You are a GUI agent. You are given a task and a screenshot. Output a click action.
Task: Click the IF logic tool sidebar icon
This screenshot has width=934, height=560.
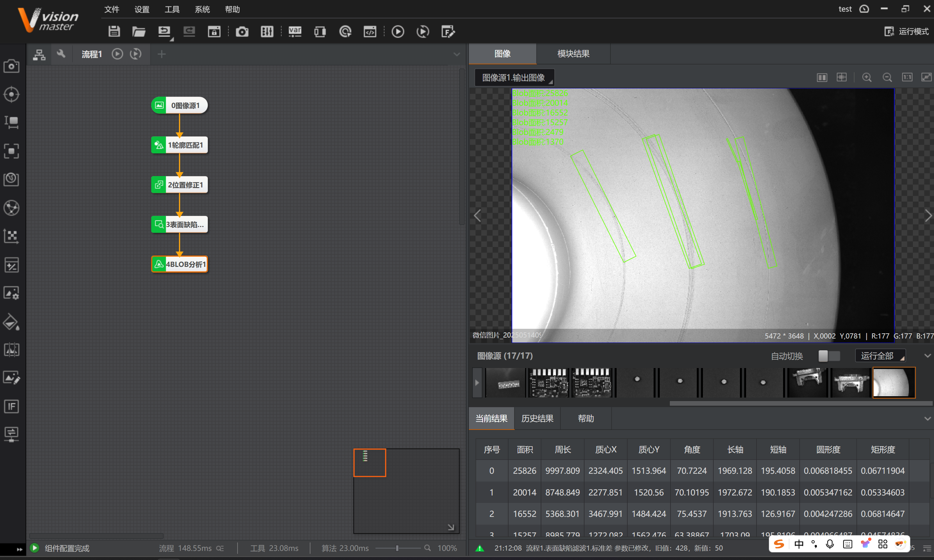11,406
